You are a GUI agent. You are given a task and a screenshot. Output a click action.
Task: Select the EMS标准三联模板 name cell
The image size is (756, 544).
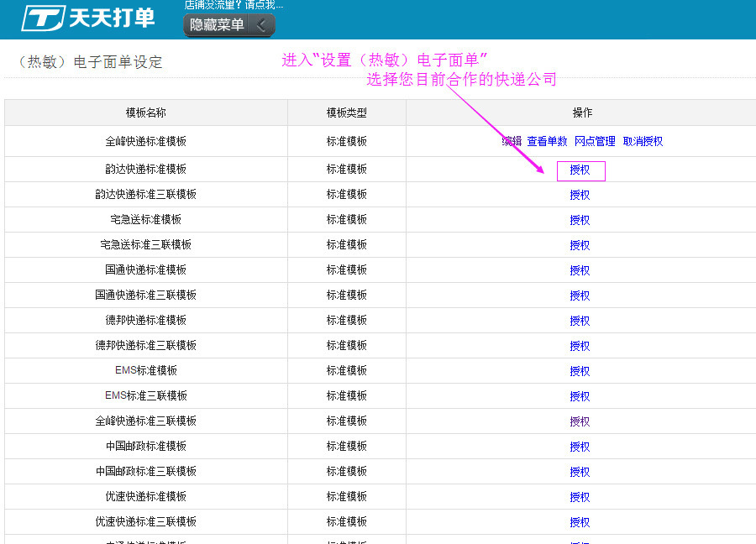tap(145, 395)
